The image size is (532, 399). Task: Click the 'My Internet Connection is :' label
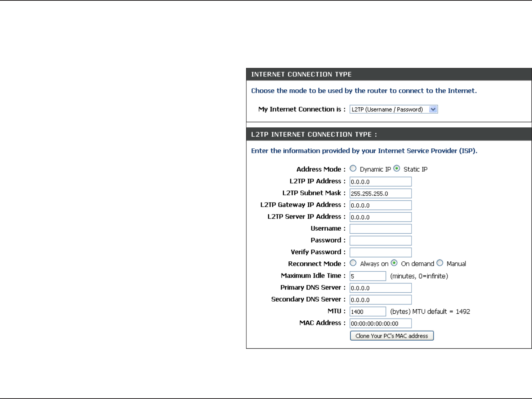pos(302,109)
